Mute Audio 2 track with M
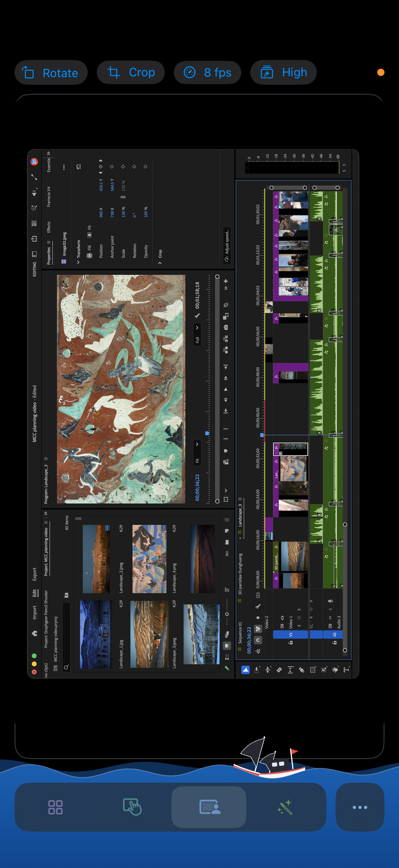Image resolution: width=399 pixels, height=868 pixels. (330, 617)
